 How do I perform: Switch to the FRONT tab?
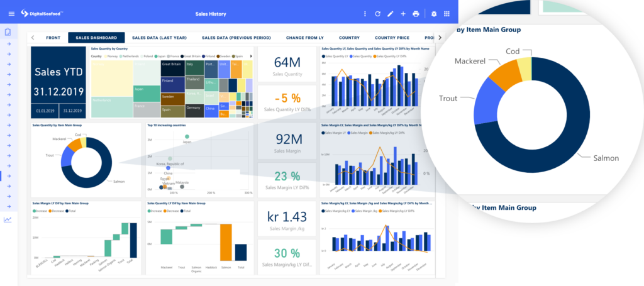(x=53, y=38)
